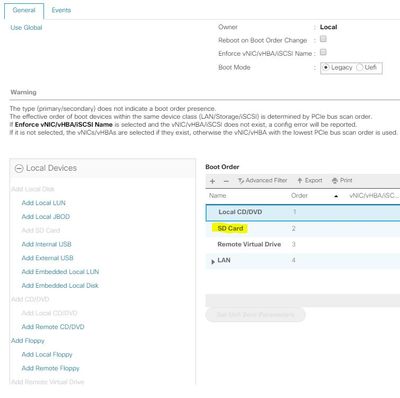Image resolution: width=400 pixels, height=398 pixels.
Task: Tick Enforce vNIC/vHBA/iSCSI Name checkbox
Action: point(323,52)
